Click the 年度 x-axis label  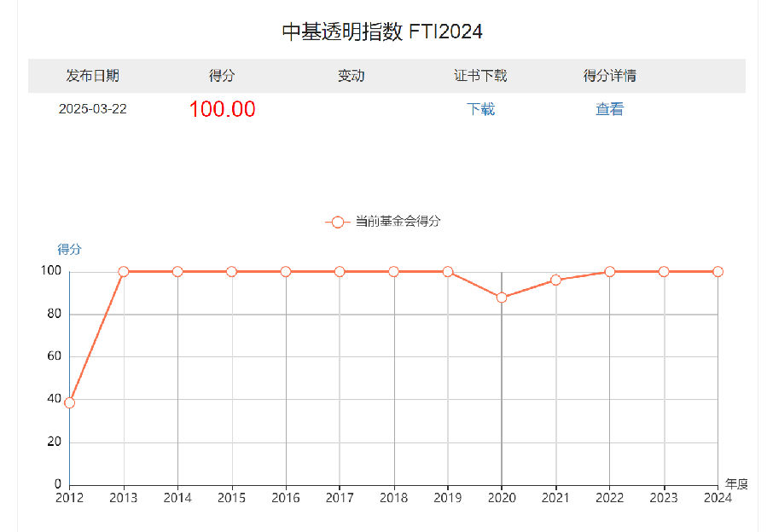click(736, 484)
